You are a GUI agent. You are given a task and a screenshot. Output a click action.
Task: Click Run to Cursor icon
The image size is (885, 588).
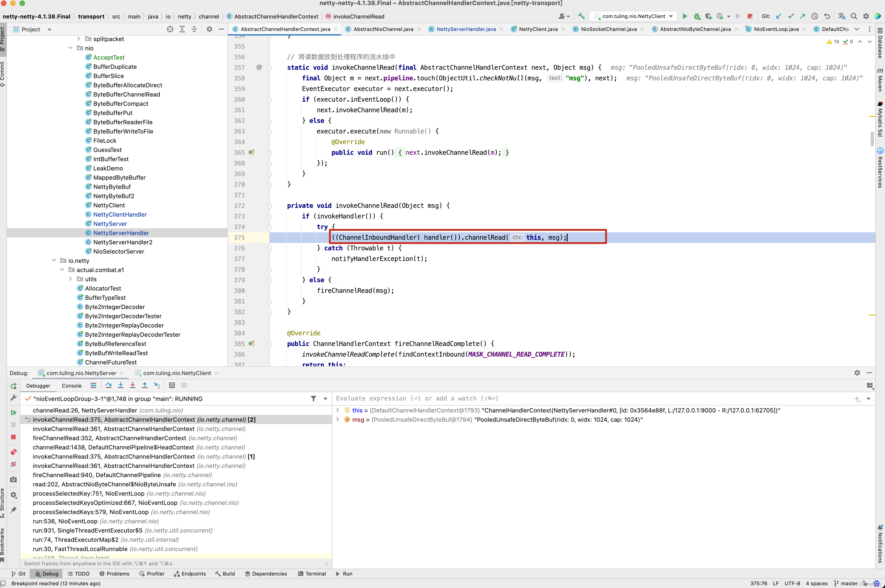point(157,385)
